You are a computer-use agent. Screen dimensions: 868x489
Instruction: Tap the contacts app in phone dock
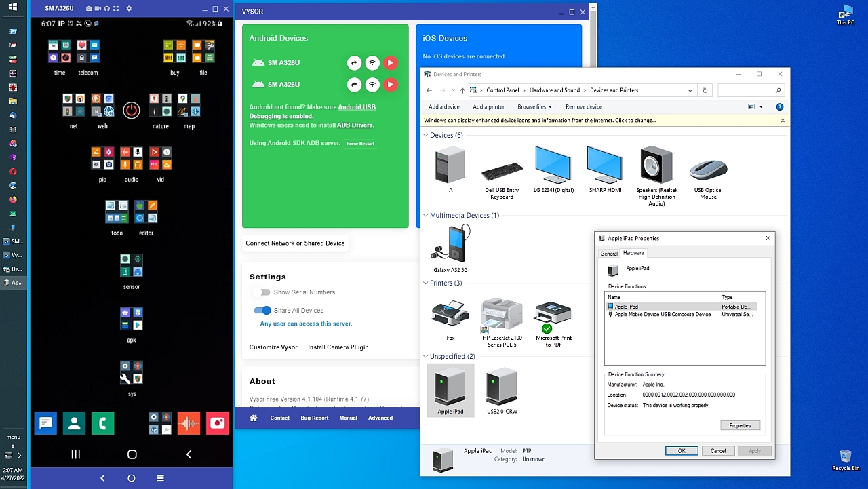[74, 423]
